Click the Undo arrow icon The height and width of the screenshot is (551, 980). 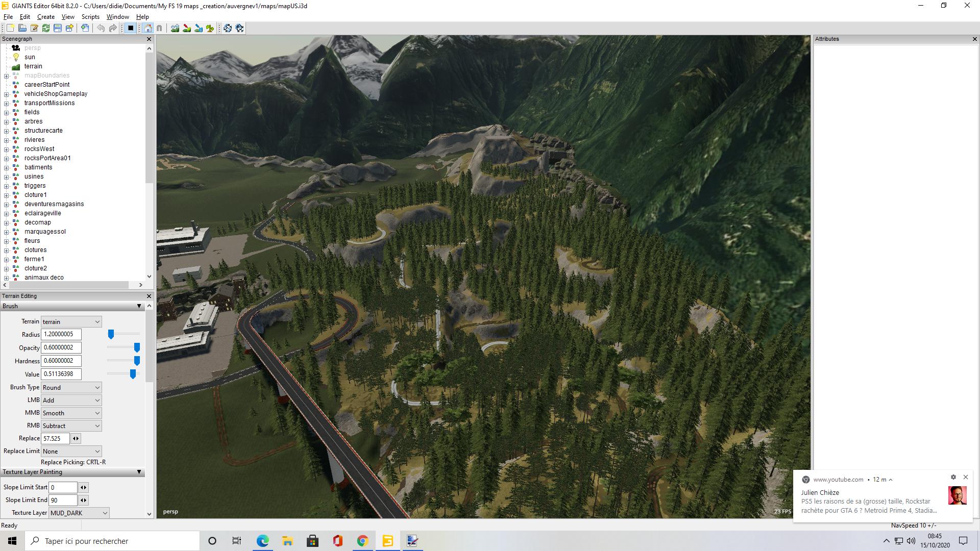[x=101, y=28]
